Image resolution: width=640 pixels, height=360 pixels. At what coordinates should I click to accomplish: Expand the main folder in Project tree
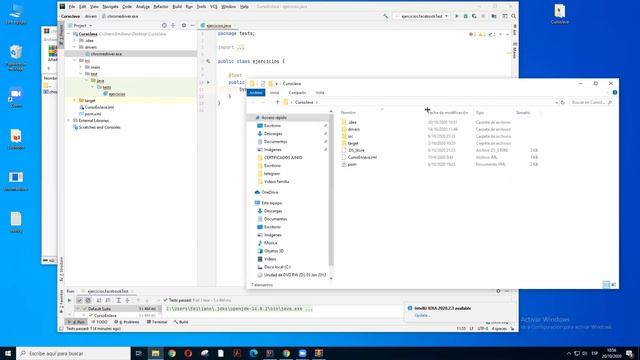[81, 67]
